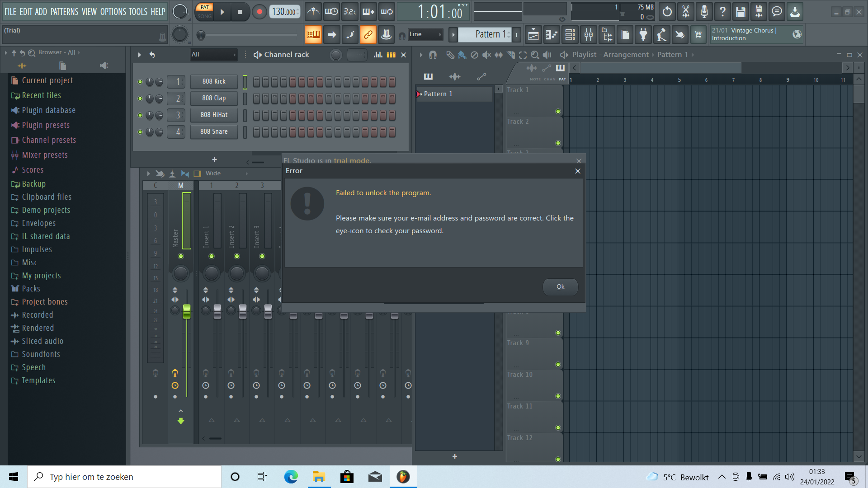The image size is (868, 488).
Task: Open the Mixer view icon
Action: tap(589, 34)
